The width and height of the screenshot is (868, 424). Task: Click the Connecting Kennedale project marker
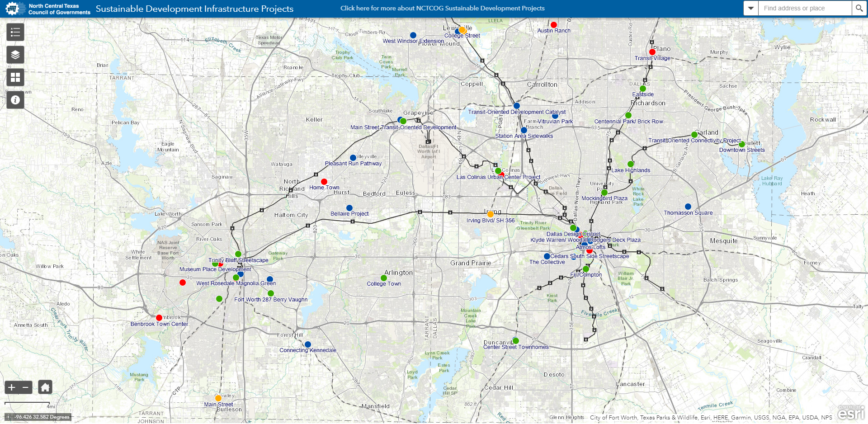tap(308, 344)
